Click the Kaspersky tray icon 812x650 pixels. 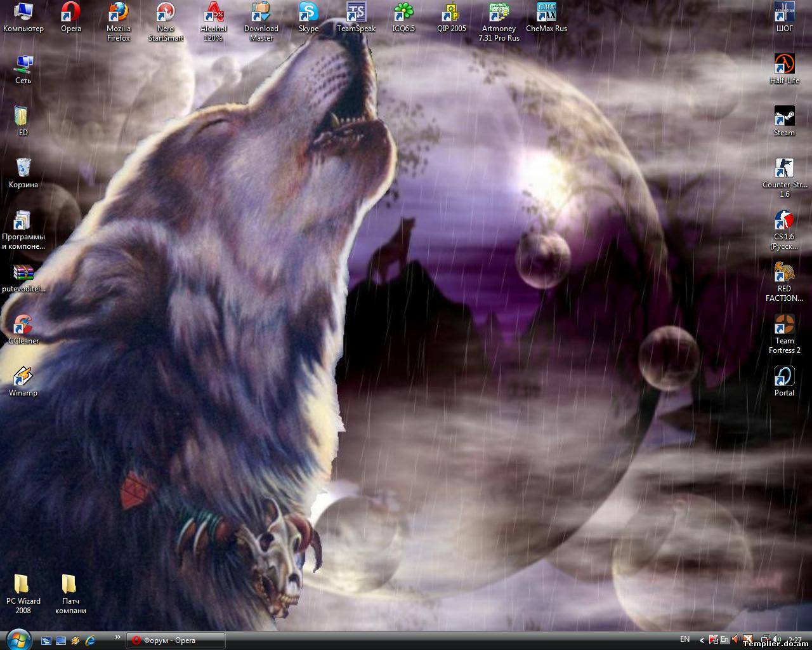click(713, 640)
